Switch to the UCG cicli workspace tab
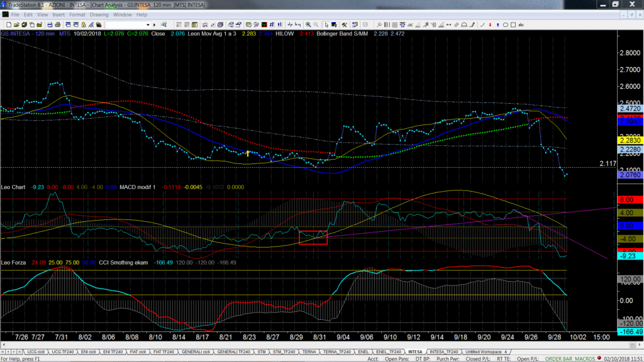This screenshot has width=644, height=362. coord(36,352)
